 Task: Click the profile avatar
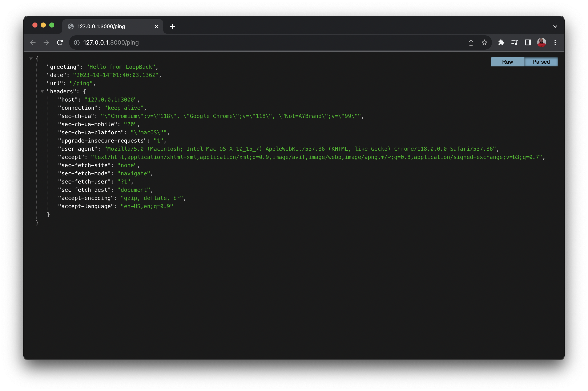tap(541, 42)
